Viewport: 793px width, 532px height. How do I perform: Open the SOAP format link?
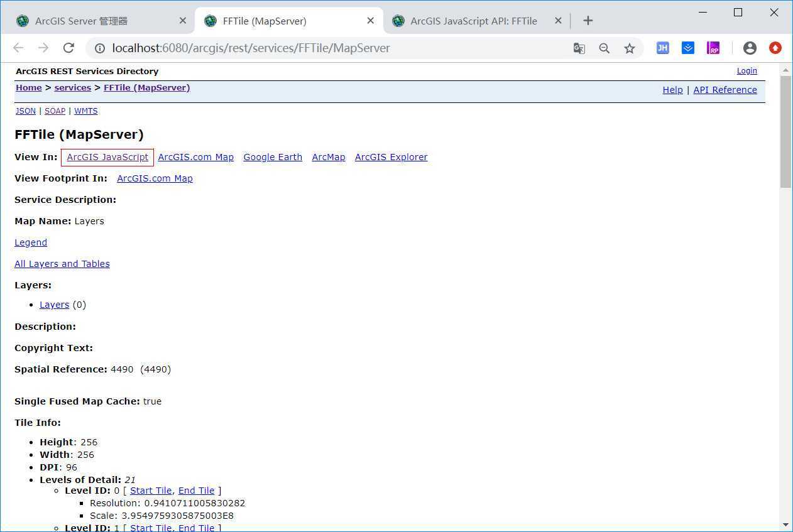point(55,111)
